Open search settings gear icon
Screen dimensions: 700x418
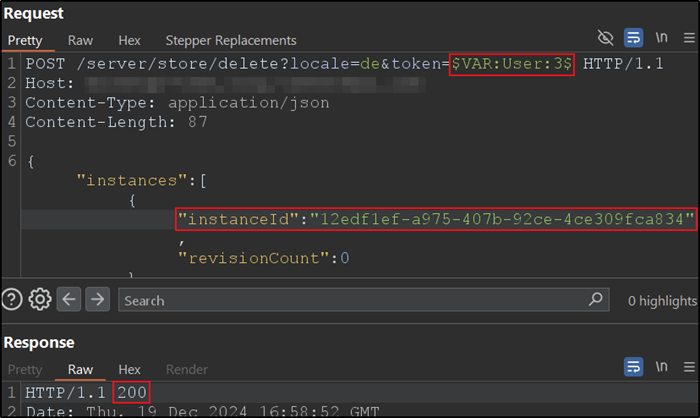[40, 299]
